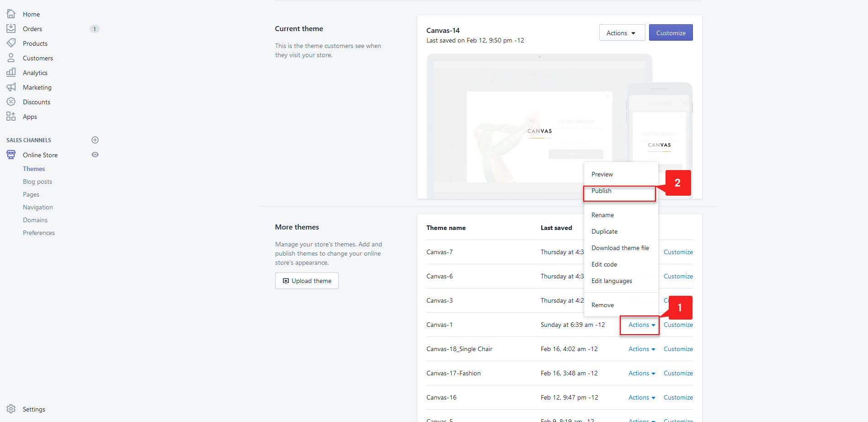Viewport: 868px width, 422px height.
Task: Open Actions dropdown for Canvas-17-Fashion
Action: 642,373
